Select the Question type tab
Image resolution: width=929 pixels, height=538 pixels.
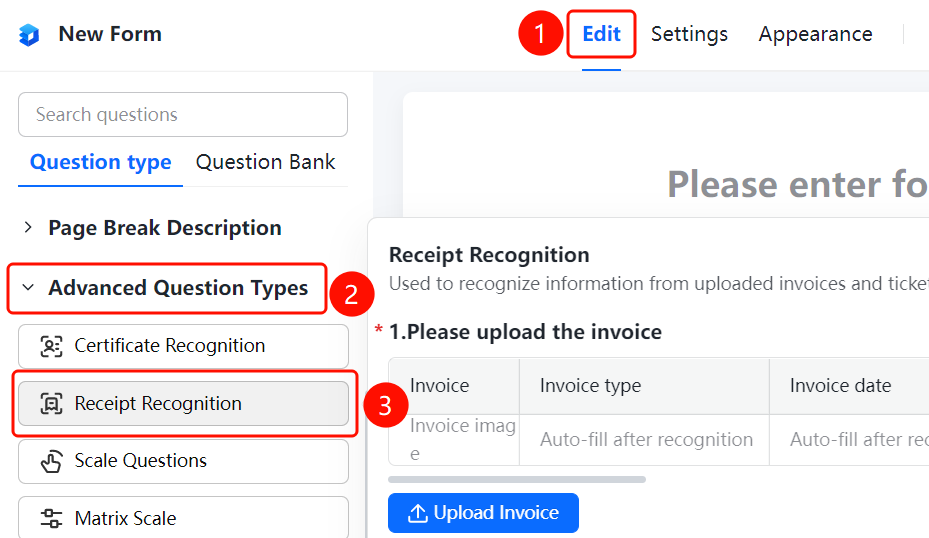point(101,162)
